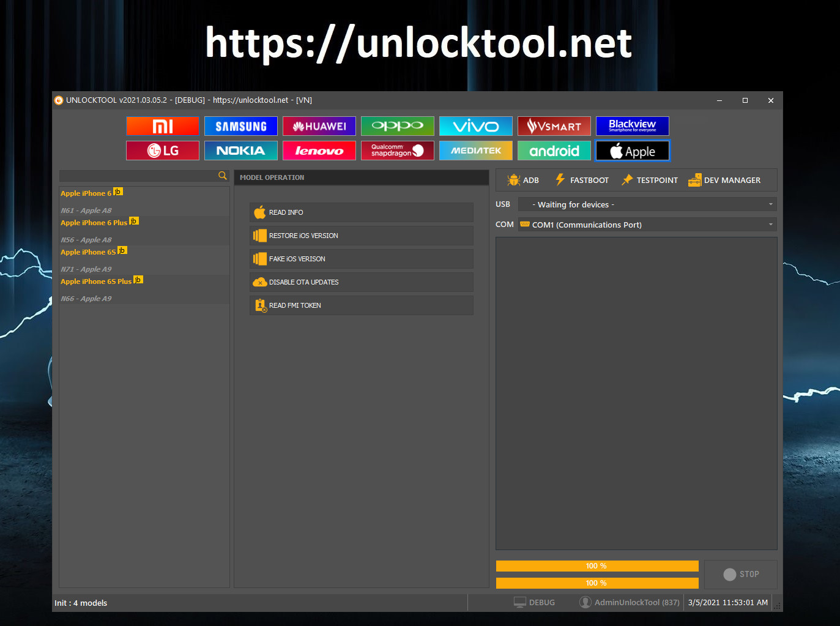Click the UnlockTool app icon in title bar

click(x=59, y=100)
